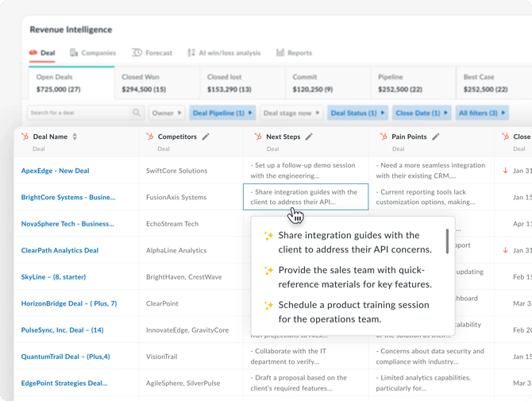
Task: Open the BrightCore Systems deal link
Action: tap(68, 197)
